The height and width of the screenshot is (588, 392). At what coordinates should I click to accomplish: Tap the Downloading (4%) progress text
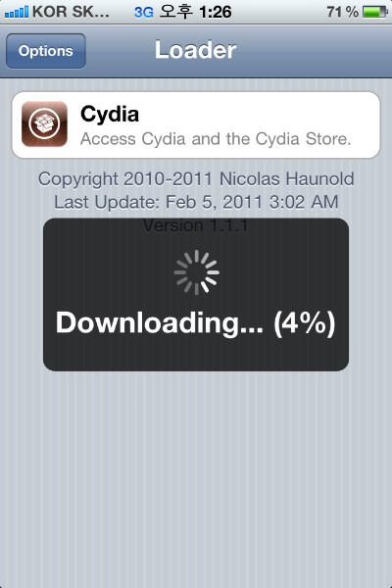(x=195, y=323)
